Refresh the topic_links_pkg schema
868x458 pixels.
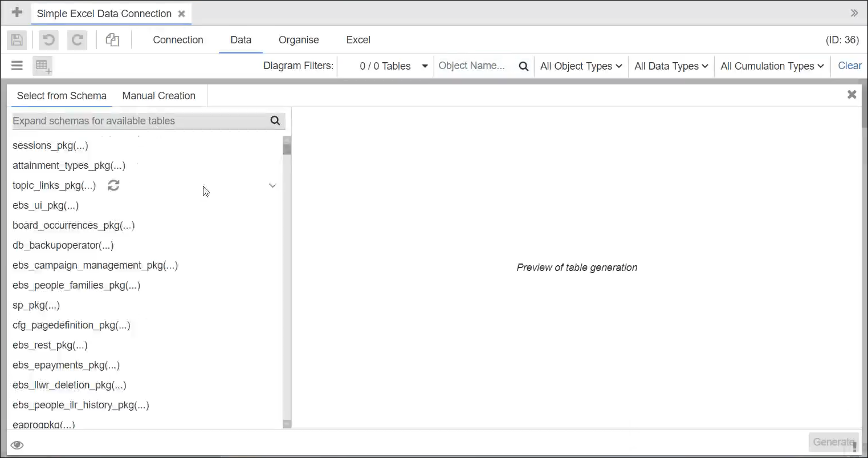(113, 185)
